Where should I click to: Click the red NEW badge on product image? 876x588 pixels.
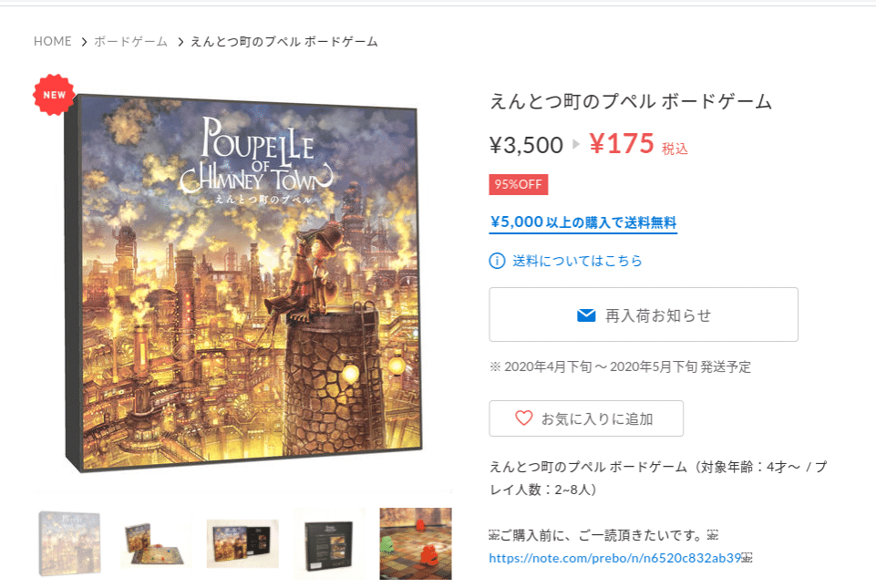click(54, 95)
